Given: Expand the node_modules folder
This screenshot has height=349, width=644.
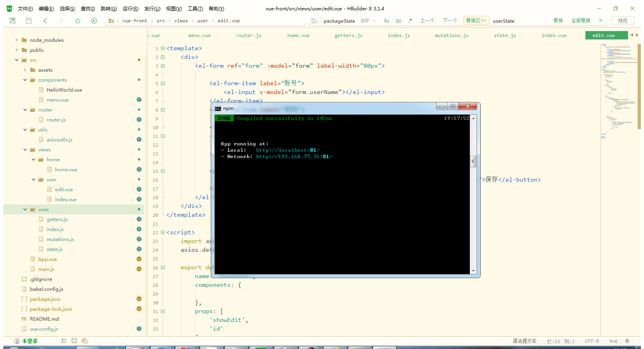Looking at the screenshot, I should pyautogui.click(x=16, y=40).
